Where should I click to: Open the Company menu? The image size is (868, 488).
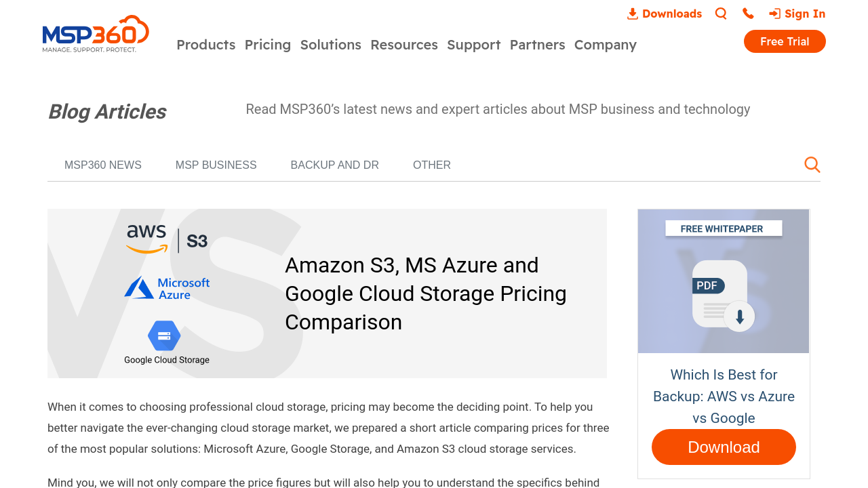click(606, 45)
